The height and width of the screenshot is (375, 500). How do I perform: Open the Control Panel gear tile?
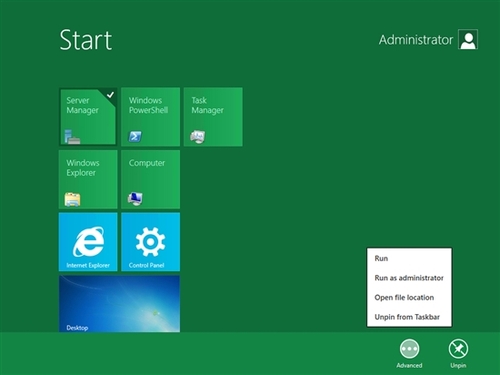point(150,242)
